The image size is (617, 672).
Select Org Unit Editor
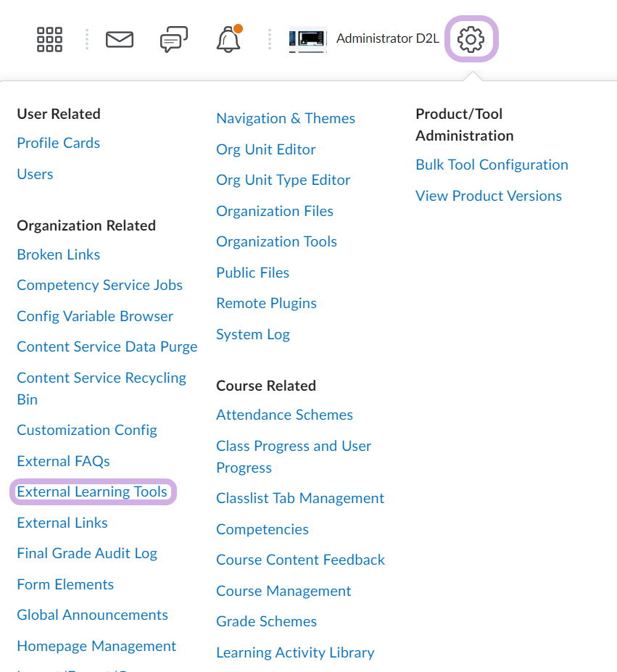point(265,149)
